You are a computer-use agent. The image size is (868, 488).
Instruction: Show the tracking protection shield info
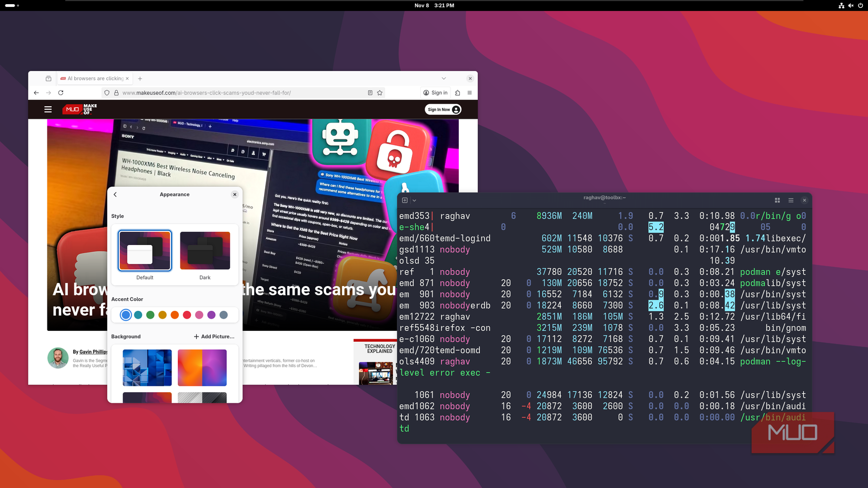coord(107,93)
